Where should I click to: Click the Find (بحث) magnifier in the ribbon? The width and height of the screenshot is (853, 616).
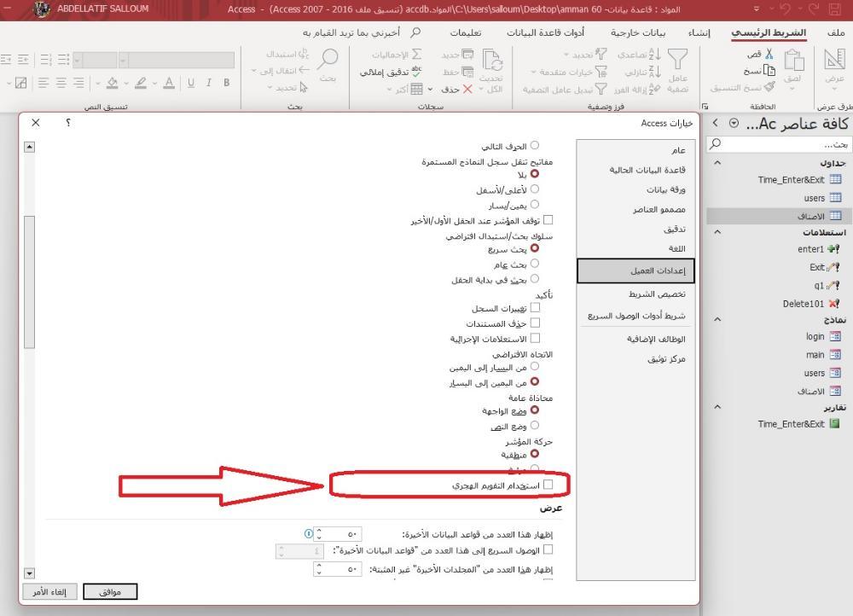point(328,59)
